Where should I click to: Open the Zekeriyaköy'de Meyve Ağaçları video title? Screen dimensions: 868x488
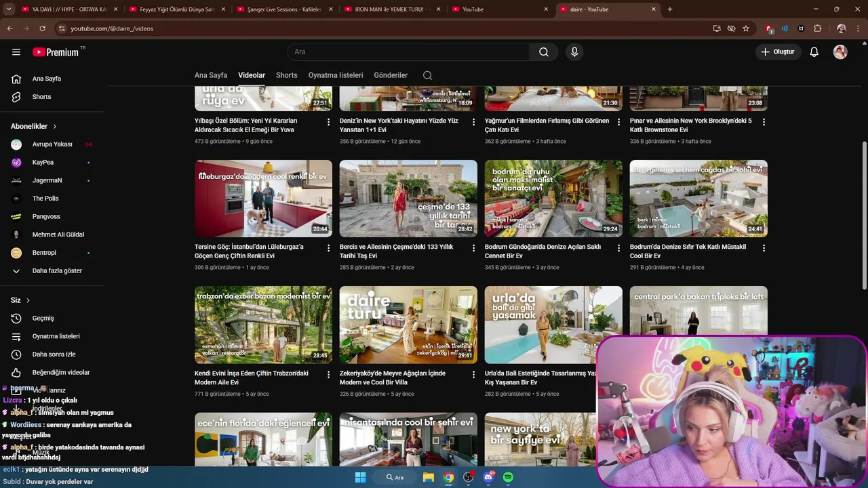[393, 378]
